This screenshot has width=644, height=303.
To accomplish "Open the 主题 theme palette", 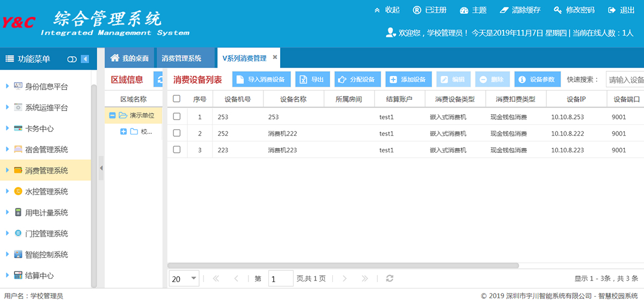I will (465, 10).
